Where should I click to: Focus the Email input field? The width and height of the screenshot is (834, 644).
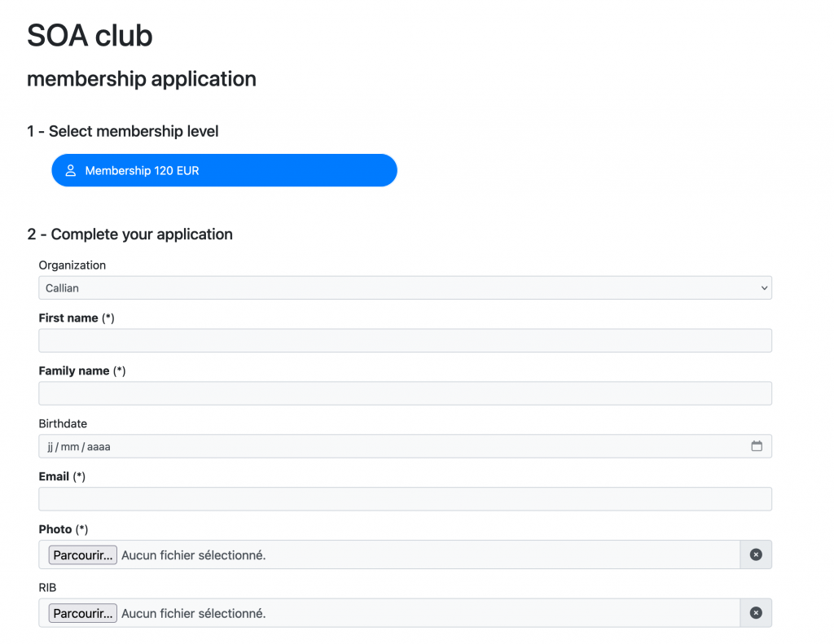coord(405,499)
